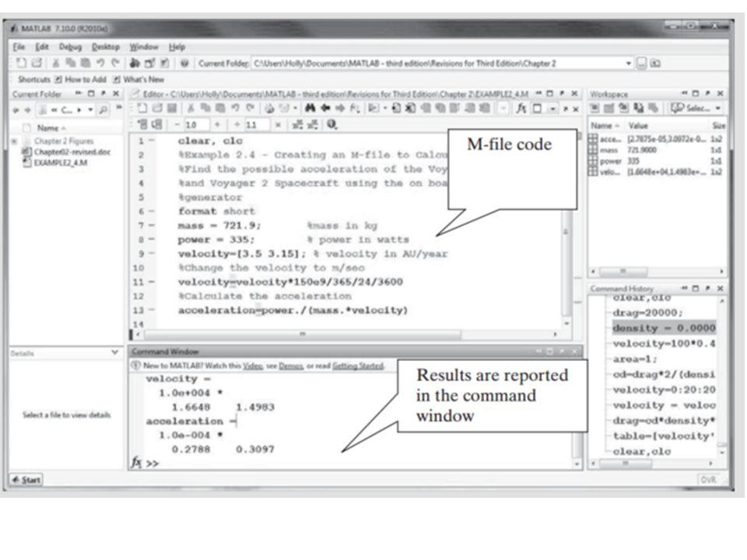Click the Start button
Screen dimensions: 747x560
(x=26, y=480)
